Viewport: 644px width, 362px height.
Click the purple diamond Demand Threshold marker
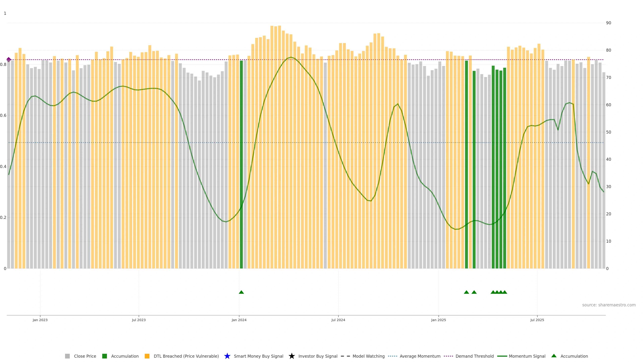click(x=9, y=59)
